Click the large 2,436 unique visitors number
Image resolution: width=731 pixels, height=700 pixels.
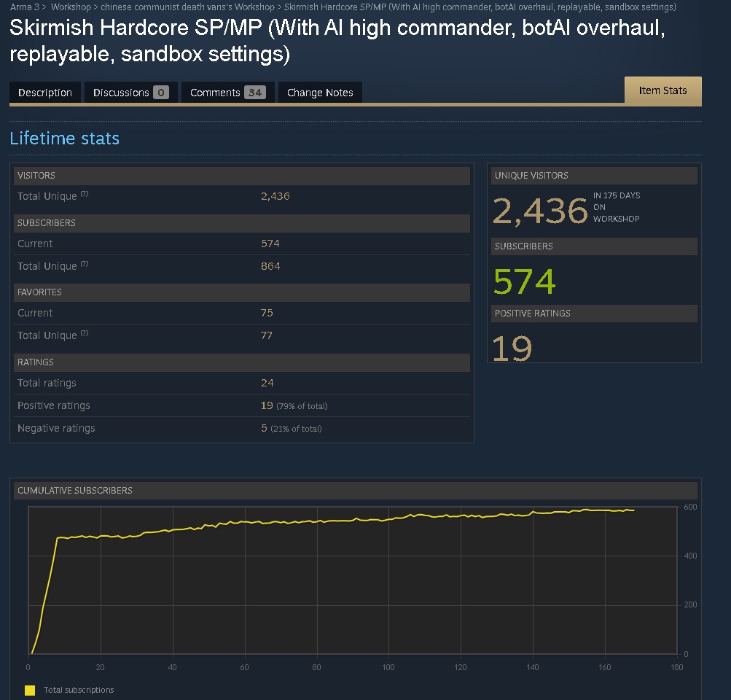pyautogui.click(x=540, y=211)
